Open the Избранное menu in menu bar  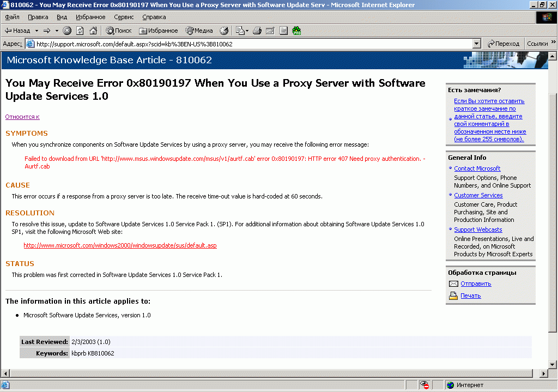tap(90, 17)
